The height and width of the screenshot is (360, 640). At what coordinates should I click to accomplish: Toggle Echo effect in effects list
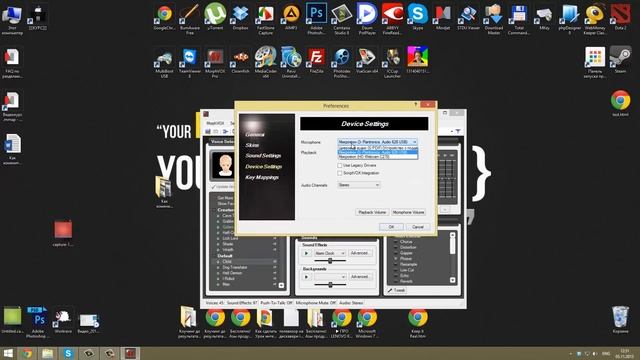coord(404,276)
